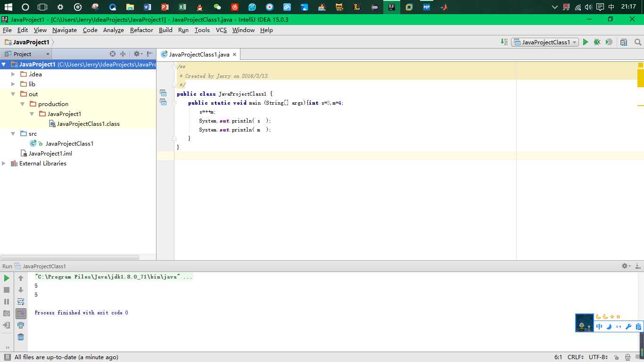This screenshot has height=362, width=644.
Task: Open Run panel gear settings
Action: click(626, 266)
